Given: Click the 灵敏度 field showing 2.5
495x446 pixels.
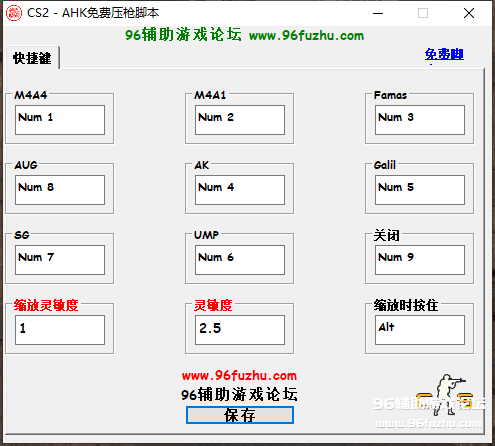Looking at the screenshot, I should tap(240, 330).
